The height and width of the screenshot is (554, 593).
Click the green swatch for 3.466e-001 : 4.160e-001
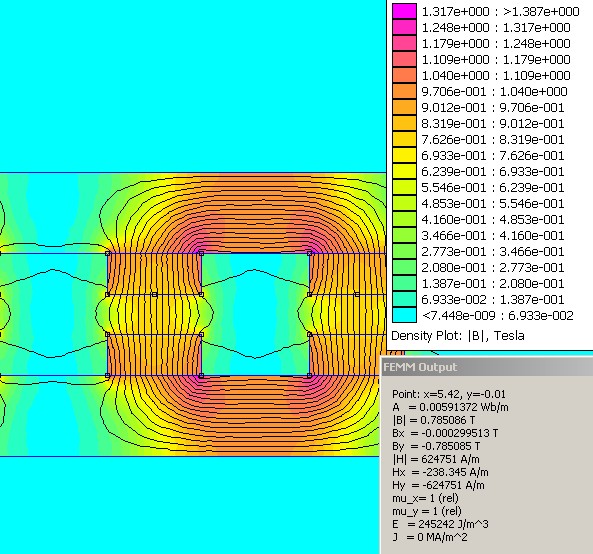(x=404, y=235)
